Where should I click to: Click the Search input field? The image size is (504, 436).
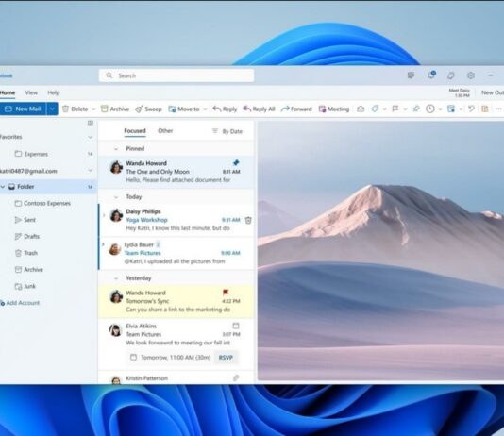(x=176, y=75)
